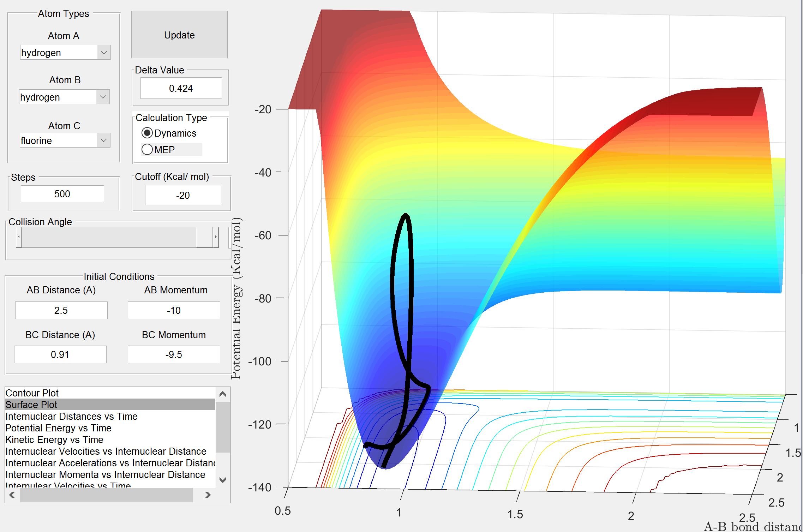The image size is (803, 532).
Task: Choose Kinetic Energy vs Time
Action: (54, 440)
